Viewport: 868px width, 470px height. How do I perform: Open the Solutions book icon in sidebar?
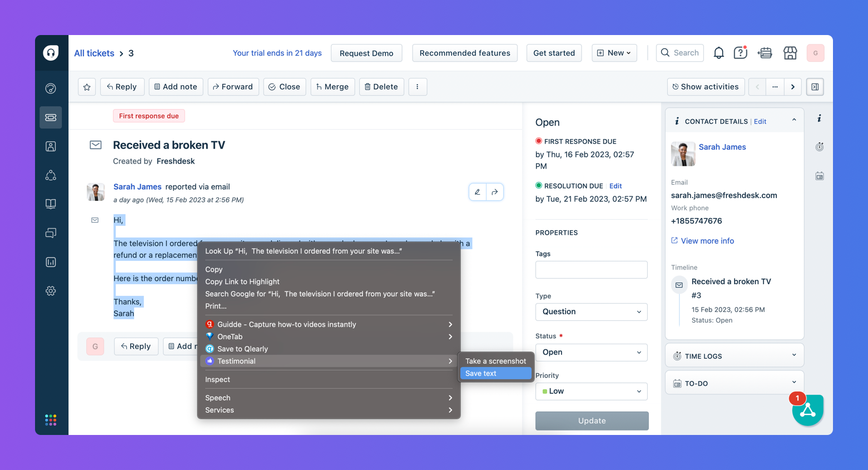[51, 204]
